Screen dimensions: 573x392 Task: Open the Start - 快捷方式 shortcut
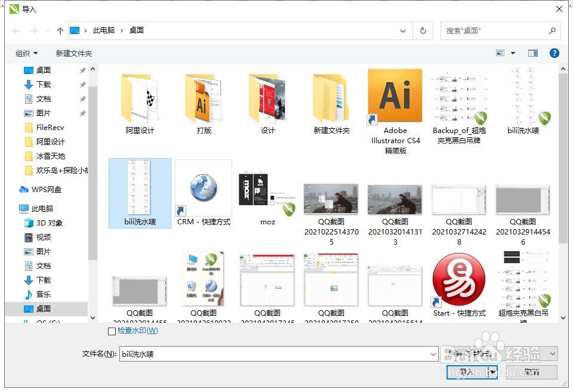click(459, 279)
